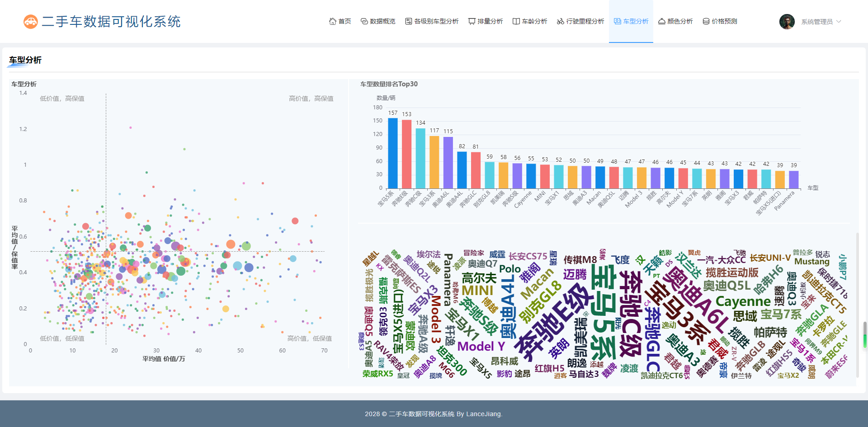Expand the 系统管理员 user dropdown
Screen dimensions: 868x427
(821, 21)
